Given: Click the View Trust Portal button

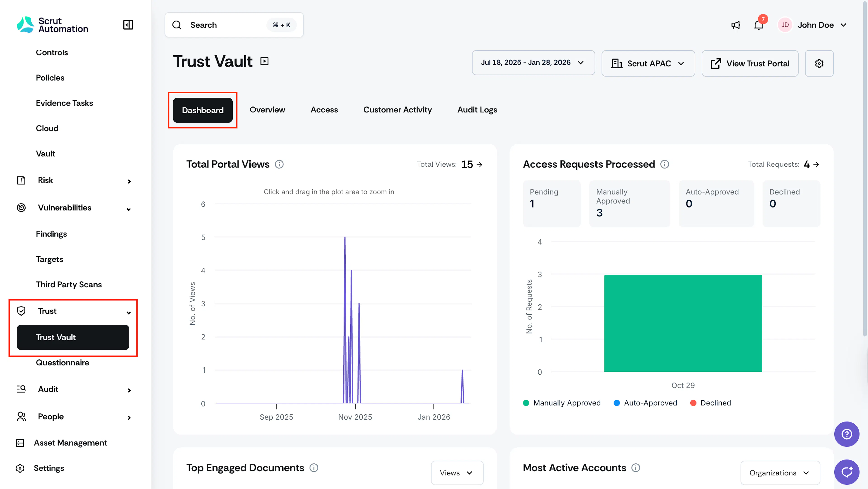Looking at the screenshot, I should click(750, 63).
